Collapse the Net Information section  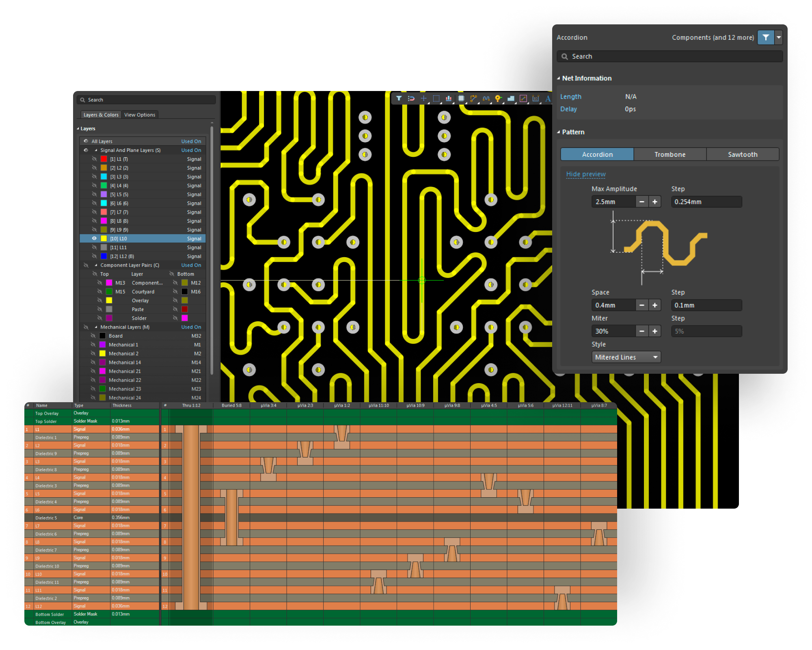point(559,78)
